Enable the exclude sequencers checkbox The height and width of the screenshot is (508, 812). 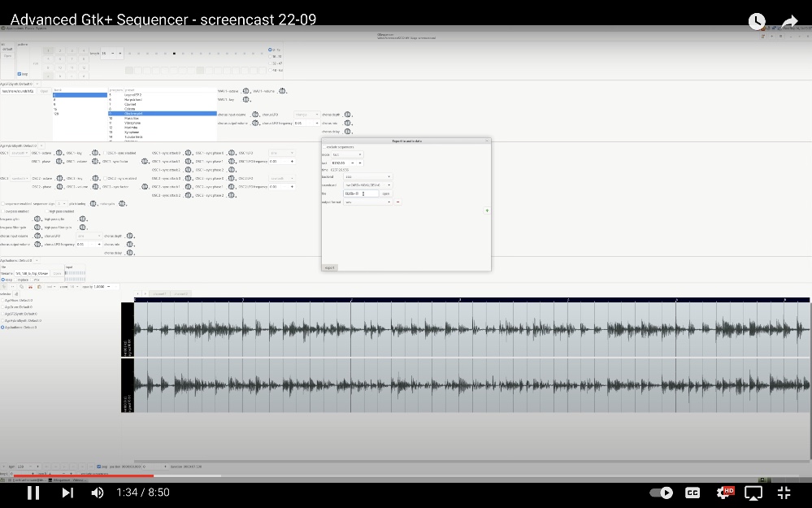[x=324, y=147]
